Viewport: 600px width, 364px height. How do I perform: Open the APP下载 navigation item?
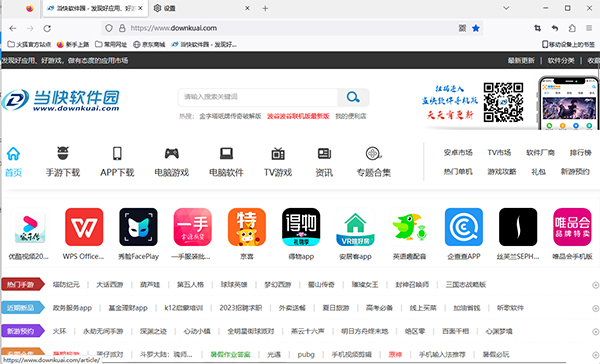coord(117,162)
